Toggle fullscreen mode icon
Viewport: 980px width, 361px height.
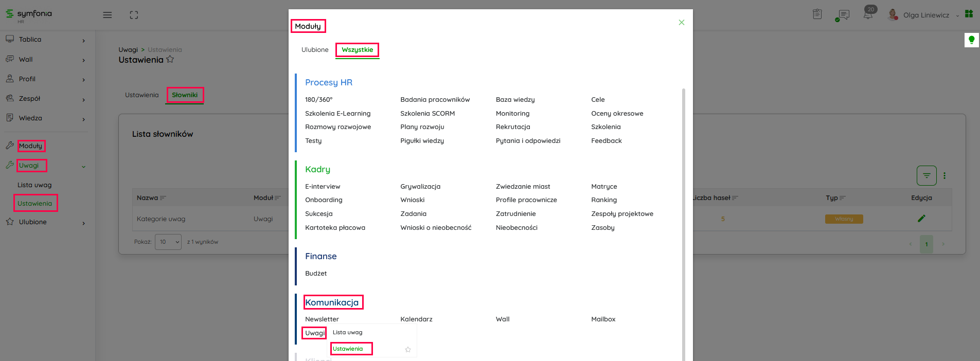[134, 15]
